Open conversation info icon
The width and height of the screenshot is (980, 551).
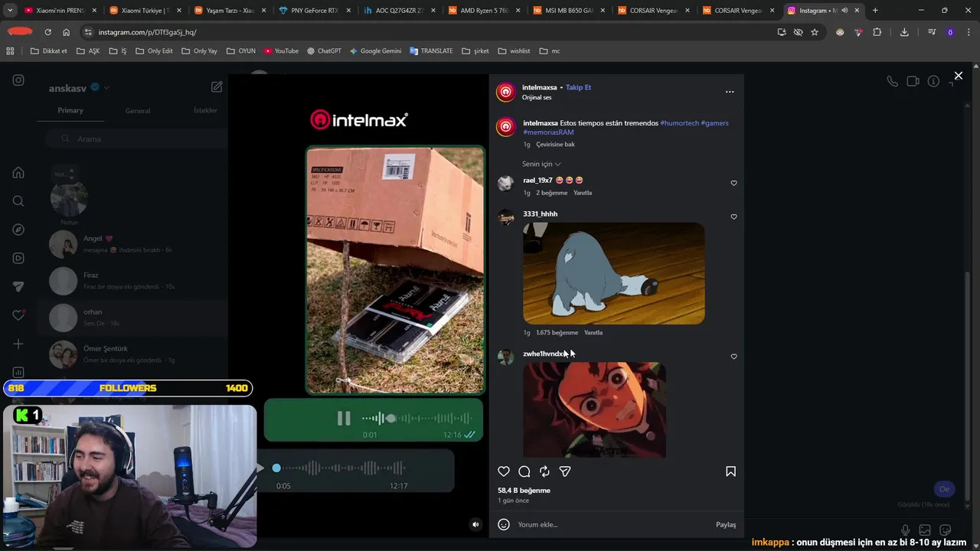click(x=933, y=81)
